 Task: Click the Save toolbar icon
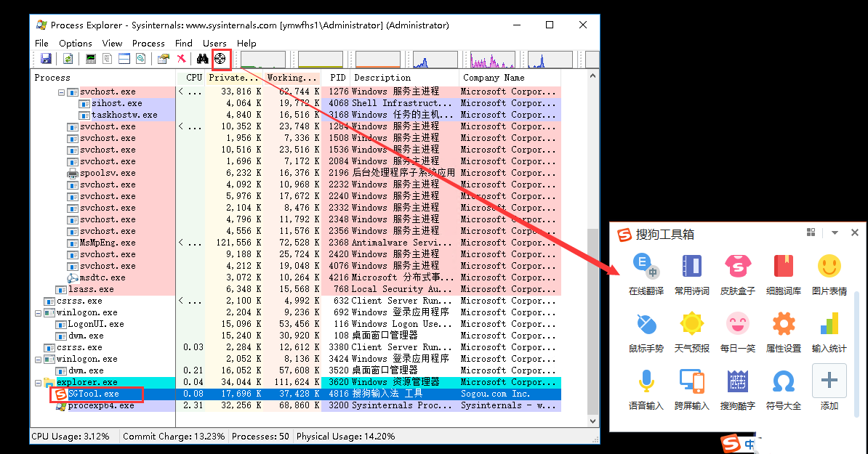(x=46, y=59)
